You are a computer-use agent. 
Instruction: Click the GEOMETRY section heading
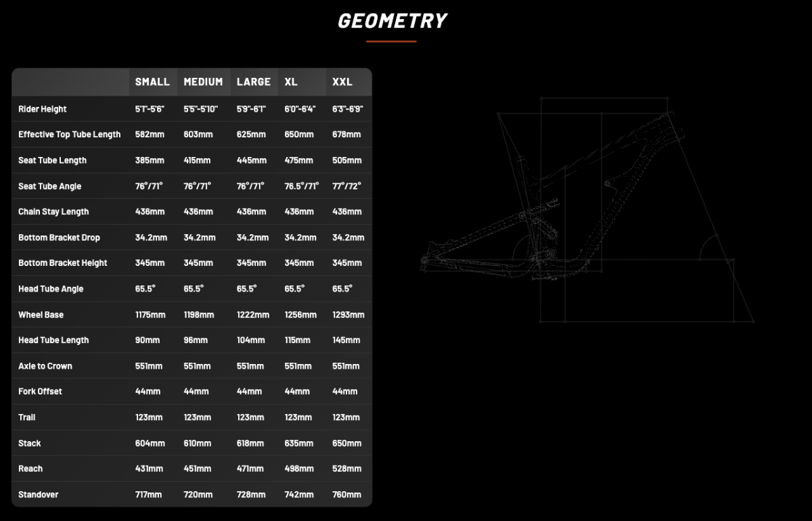[x=392, y=21]
